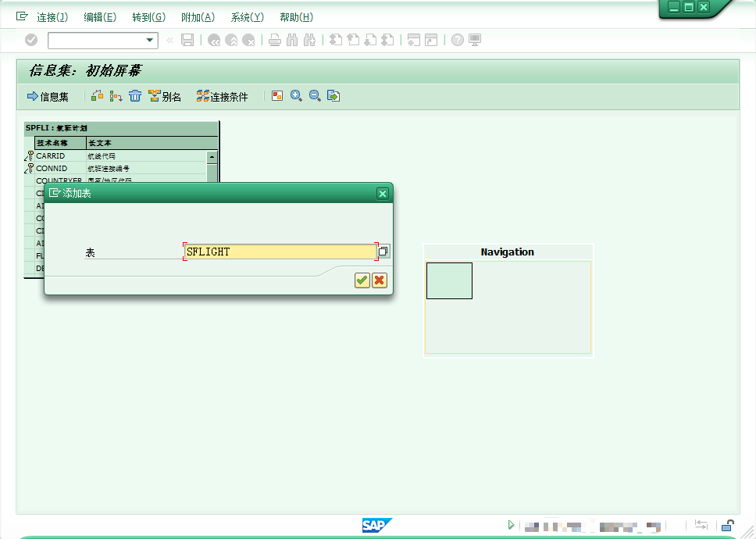Image resolution: width=756 pixels, height=539 pixels.
Task: Click the status bar transfer arrows icon
Action: coord(701,524)
